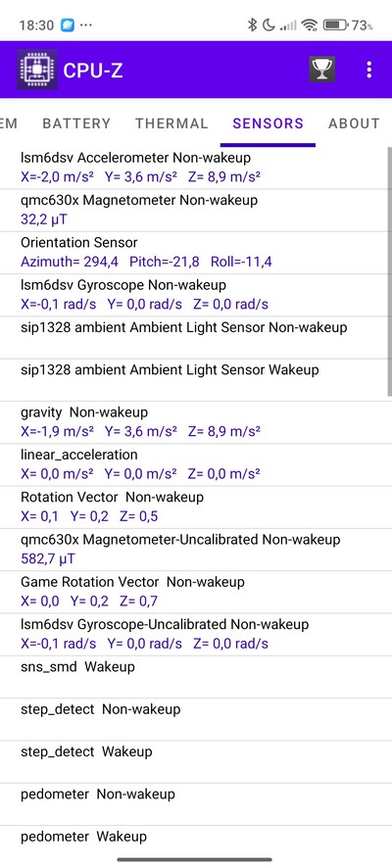
Task: Open the trophy icon in header
Action: (x=321, y=70)
